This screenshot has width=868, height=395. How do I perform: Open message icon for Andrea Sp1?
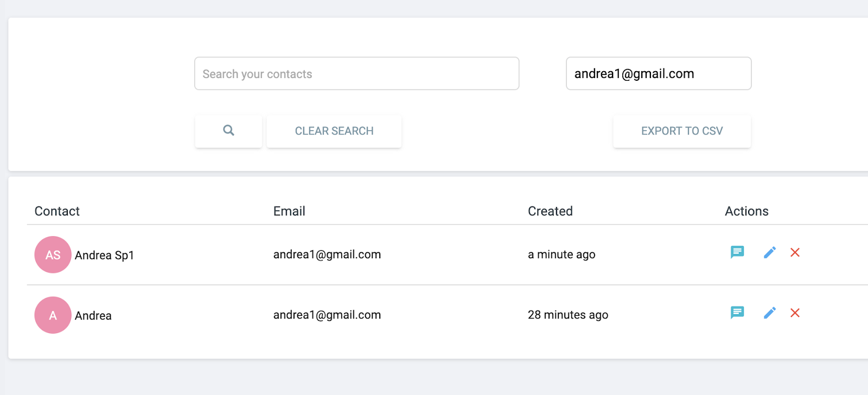737,252
